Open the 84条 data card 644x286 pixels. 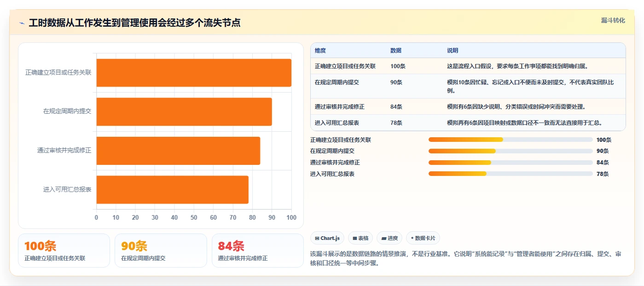tap(258, 251)
